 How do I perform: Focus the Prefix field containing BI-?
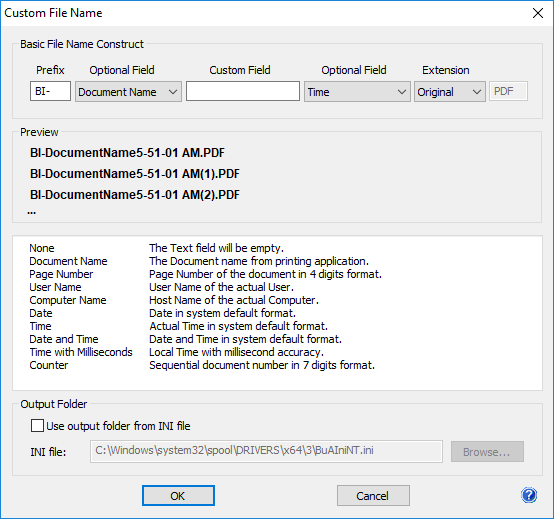point(50,92)
